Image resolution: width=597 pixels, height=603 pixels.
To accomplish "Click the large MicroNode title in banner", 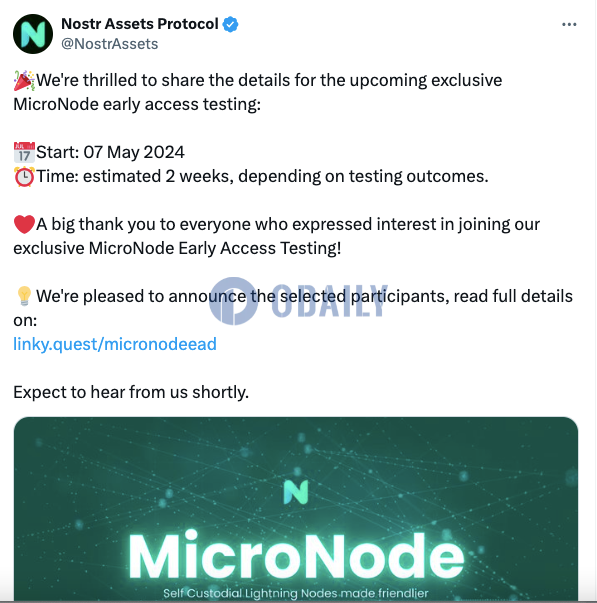I will pyautogui.click(x=296, y=554).
